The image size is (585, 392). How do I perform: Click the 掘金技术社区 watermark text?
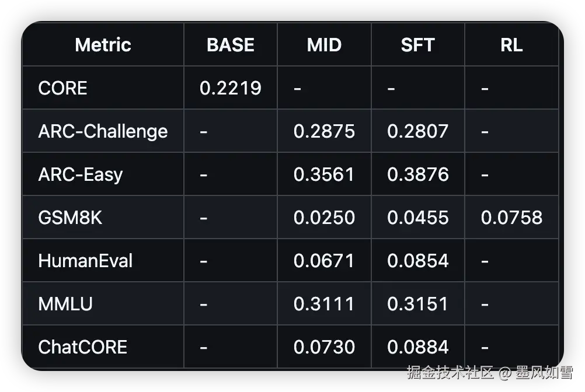click(x=450, y=372)
